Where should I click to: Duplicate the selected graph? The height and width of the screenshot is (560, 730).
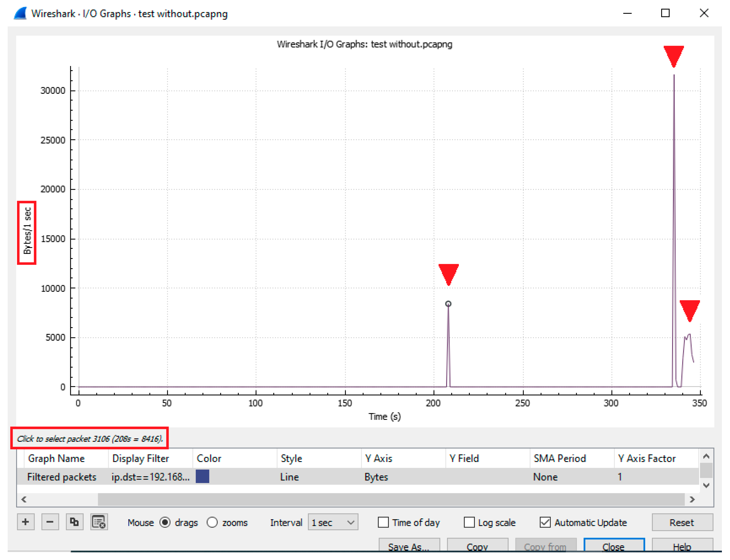[74, 522]
